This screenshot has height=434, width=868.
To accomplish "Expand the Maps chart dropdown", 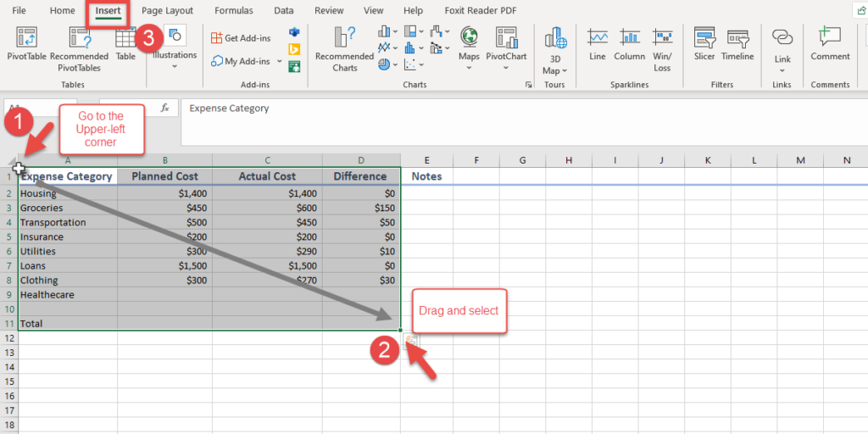I will click(x=469, y=68).
